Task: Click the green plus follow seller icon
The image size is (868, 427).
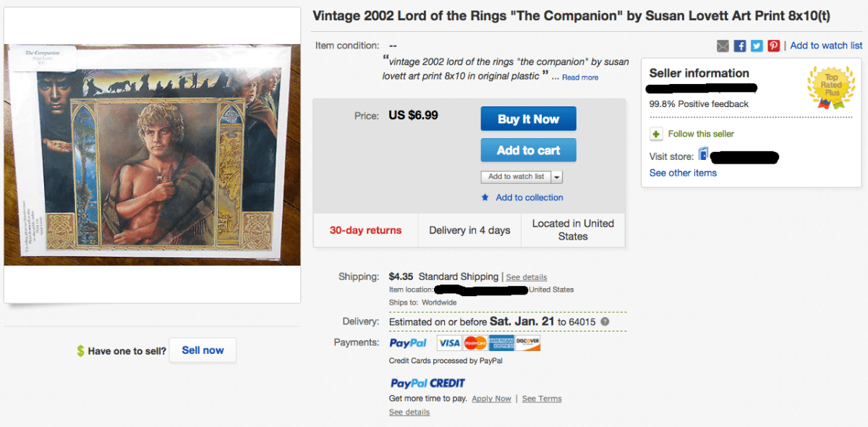Action: (x=656, y=134)
